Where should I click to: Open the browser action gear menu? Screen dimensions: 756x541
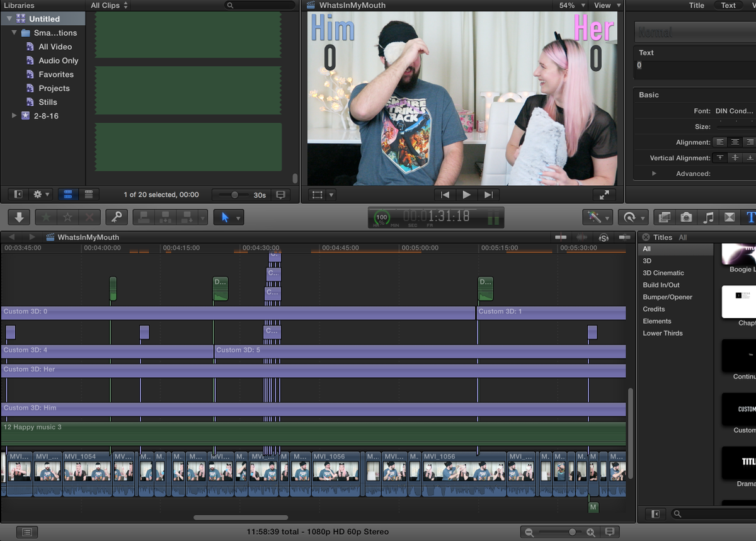pos(41,195)
